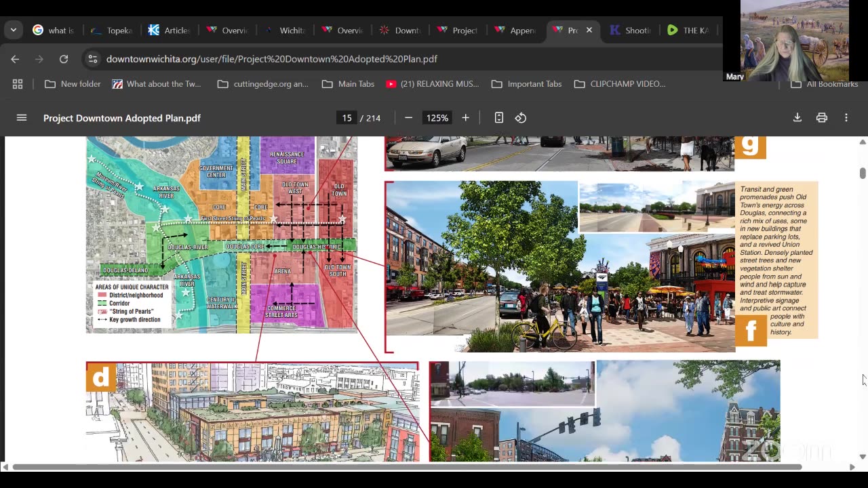868x488 pixels.
Task: Open the PDF sidebar menu icon
Action: point(22,118)
